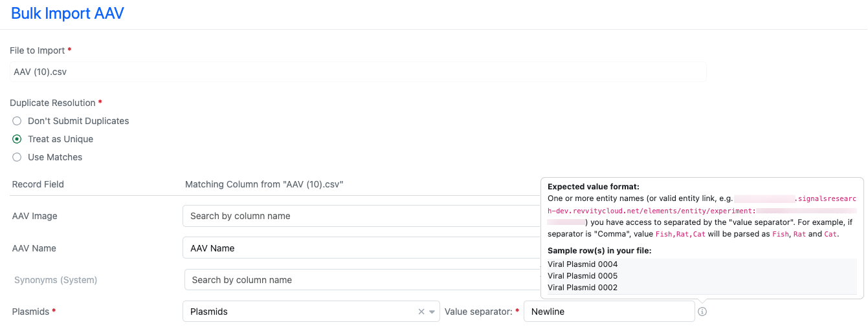Click the "Synonyms (System)" field label
The width and height of the screenshot is (868, 329).
[x=56, y=280]
